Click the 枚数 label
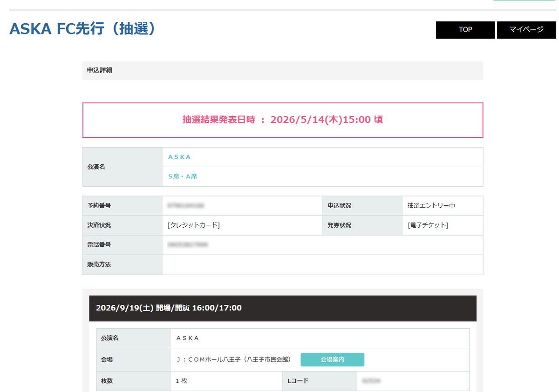The height and width of the screenshot is (392, 559). 107,381
